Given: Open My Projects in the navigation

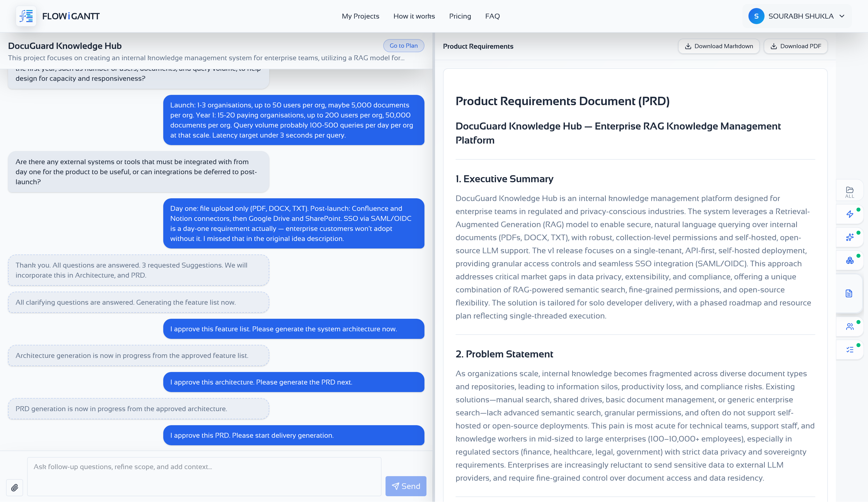Looking at the screenshot, I should 360,16.
